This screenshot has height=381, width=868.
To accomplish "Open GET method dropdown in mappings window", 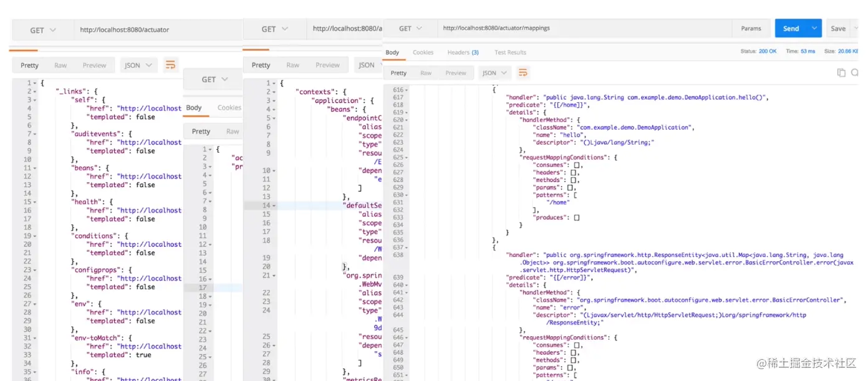I will 410,28.
